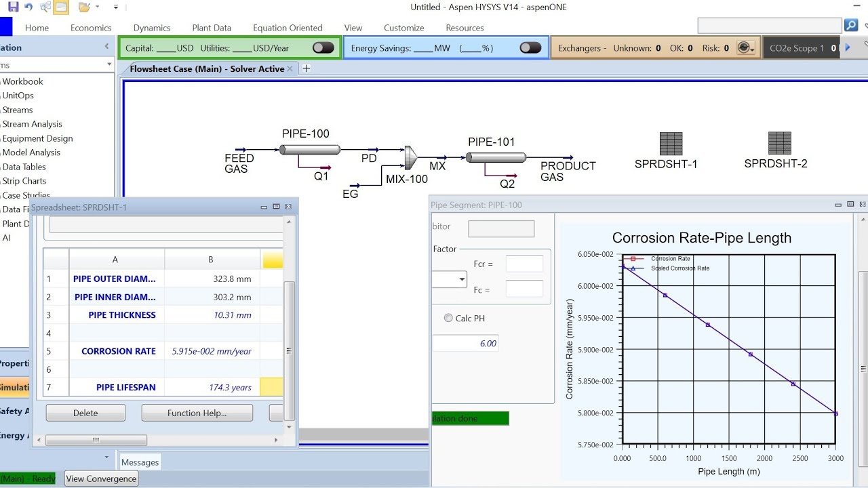
Task: Click the EG stream arrow
Action: click(x=353, y=184)
